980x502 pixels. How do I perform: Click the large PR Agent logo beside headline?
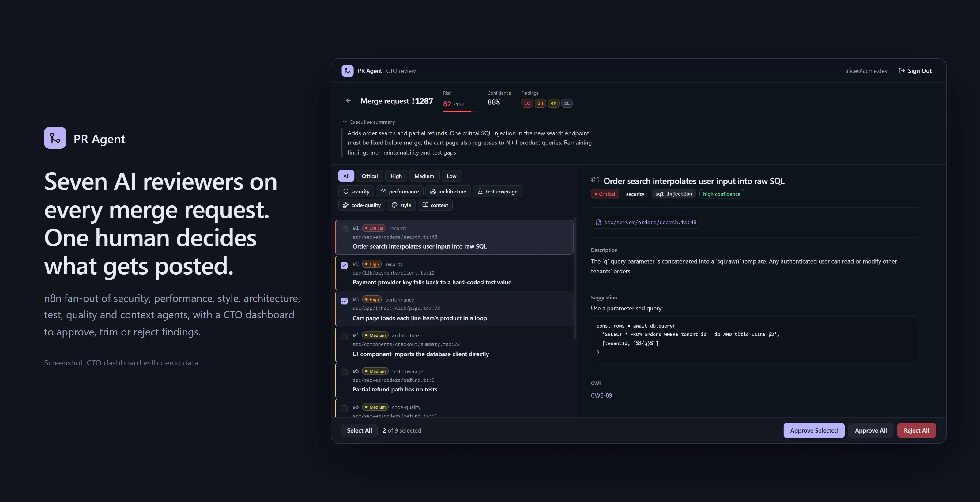[x=55, y=138]
